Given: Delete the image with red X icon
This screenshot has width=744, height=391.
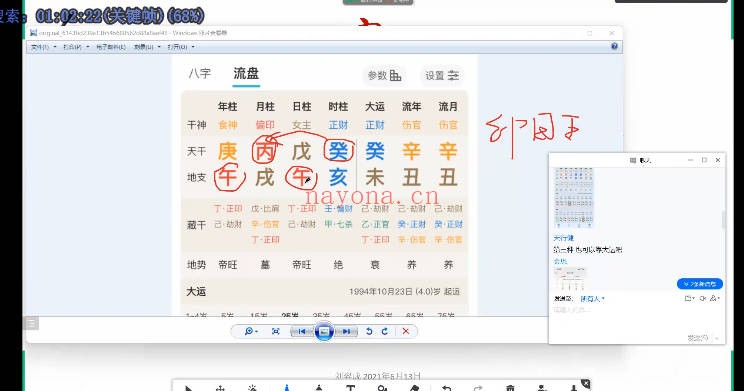Looking at the screenshot, I should [x=406, y=331].
